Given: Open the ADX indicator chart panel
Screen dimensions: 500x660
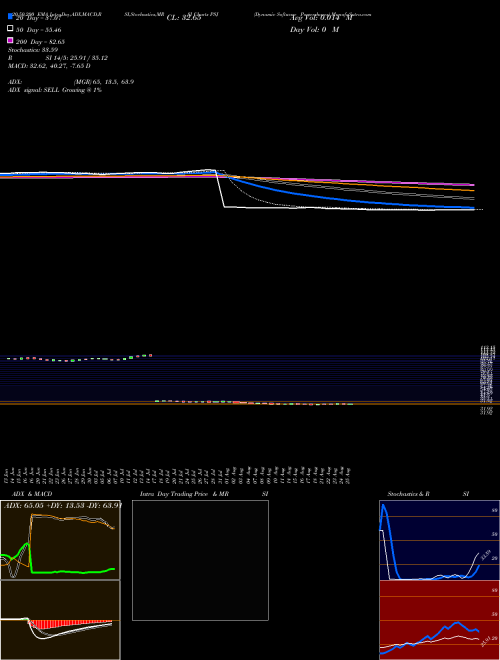Looking at the screenshot, I should coord(60,540).
